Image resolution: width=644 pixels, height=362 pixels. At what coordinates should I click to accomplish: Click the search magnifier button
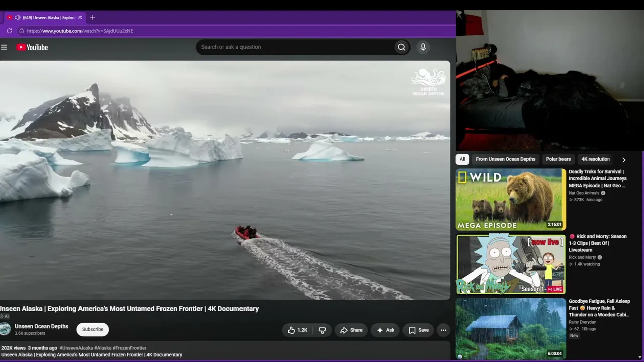[401, 47]
